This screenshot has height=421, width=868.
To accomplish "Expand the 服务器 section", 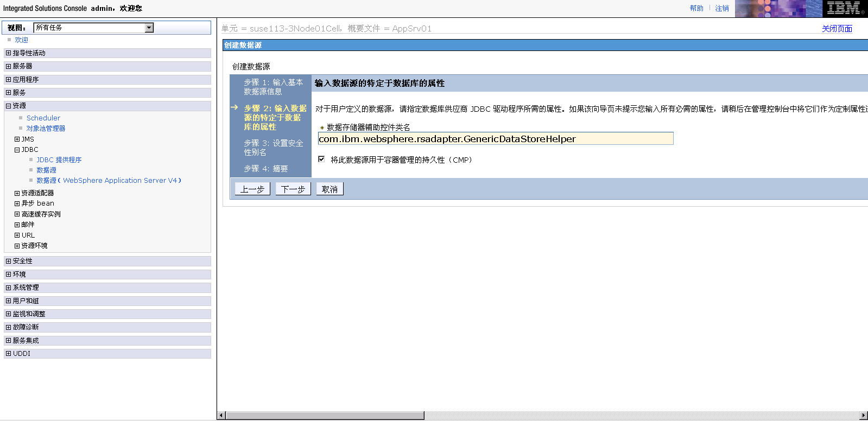I will click(x=8, y=66).
